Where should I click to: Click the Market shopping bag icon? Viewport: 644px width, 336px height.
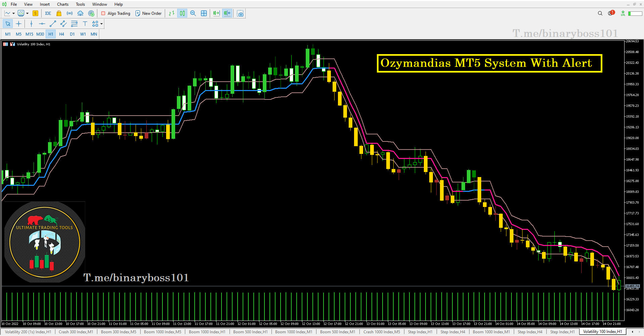59,13
